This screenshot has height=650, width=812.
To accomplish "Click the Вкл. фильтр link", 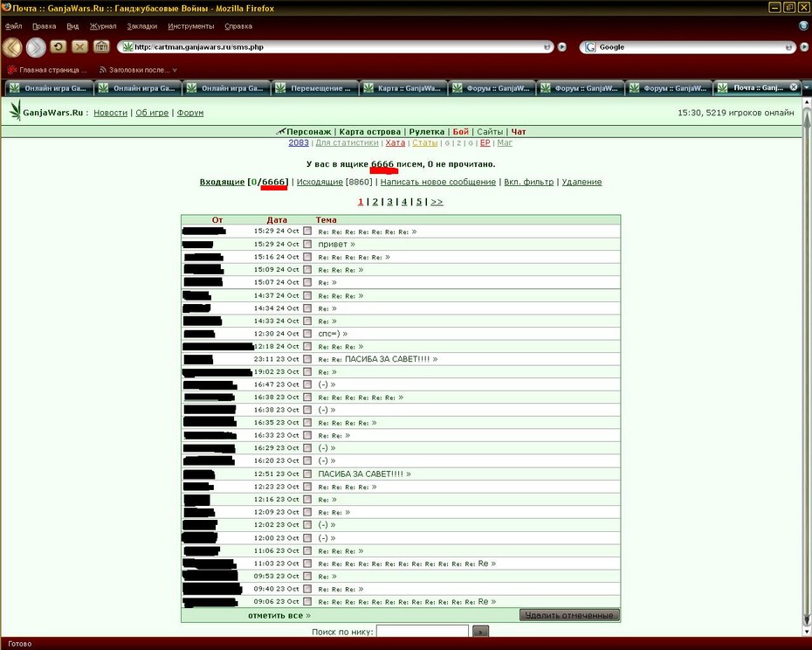I will pyautogui.click(x=529, y=182).
